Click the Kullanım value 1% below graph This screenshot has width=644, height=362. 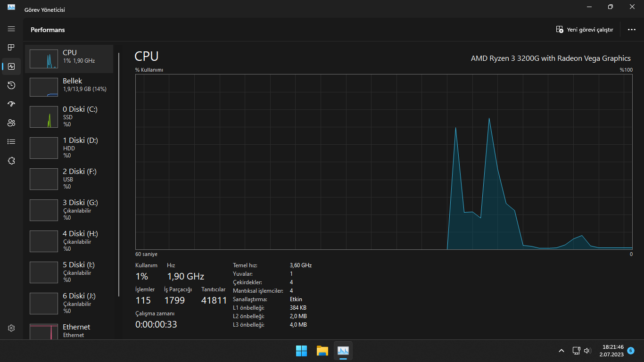[142, 276]
